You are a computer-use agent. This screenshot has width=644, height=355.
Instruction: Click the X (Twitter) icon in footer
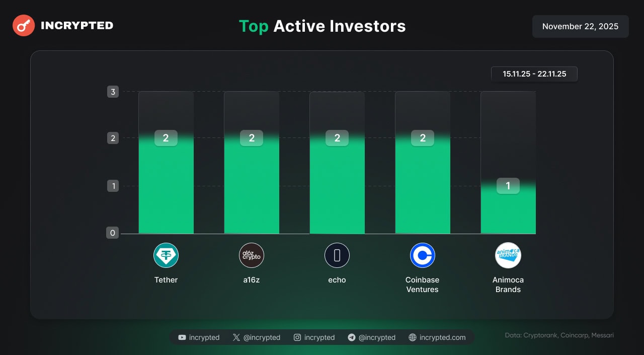pyautogui.click(x=236, y=337)
